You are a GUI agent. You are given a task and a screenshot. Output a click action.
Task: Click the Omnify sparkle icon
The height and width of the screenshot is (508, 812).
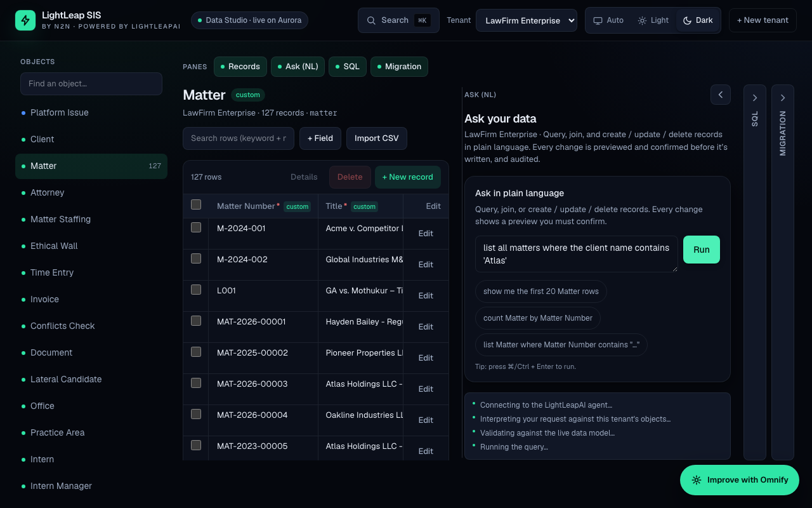click(x=697, y=480)
